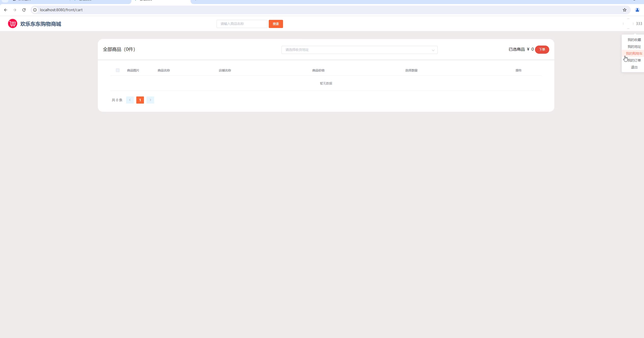This screenshot has width=644, height=338.
Task: Tick the select-all checkbox in the table header
Action: click(x=117, y=70)
